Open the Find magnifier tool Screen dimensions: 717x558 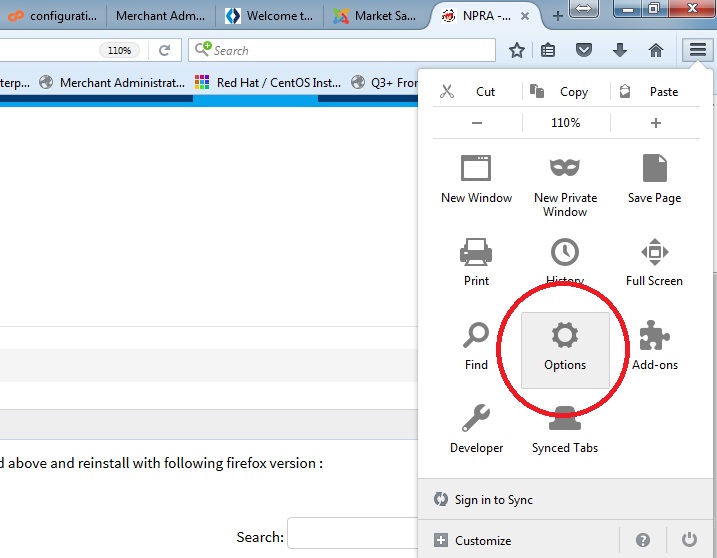[476, 336]
